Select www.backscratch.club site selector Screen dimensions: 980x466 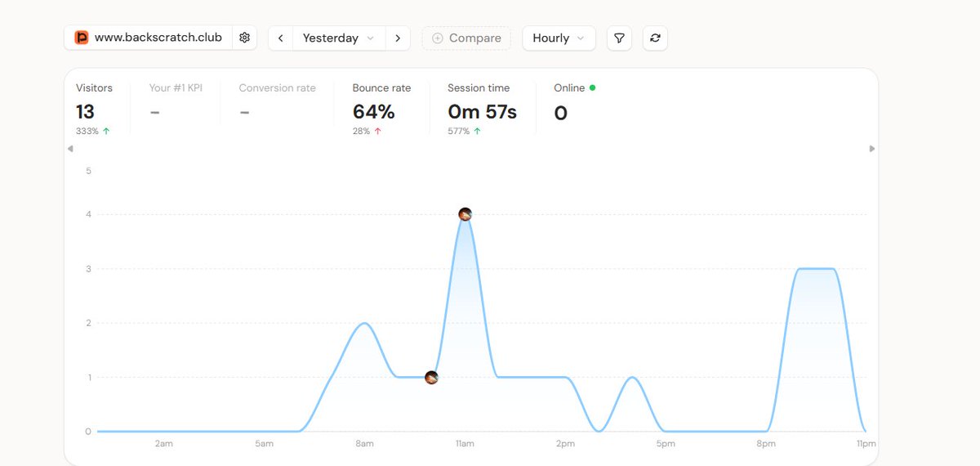149,38
